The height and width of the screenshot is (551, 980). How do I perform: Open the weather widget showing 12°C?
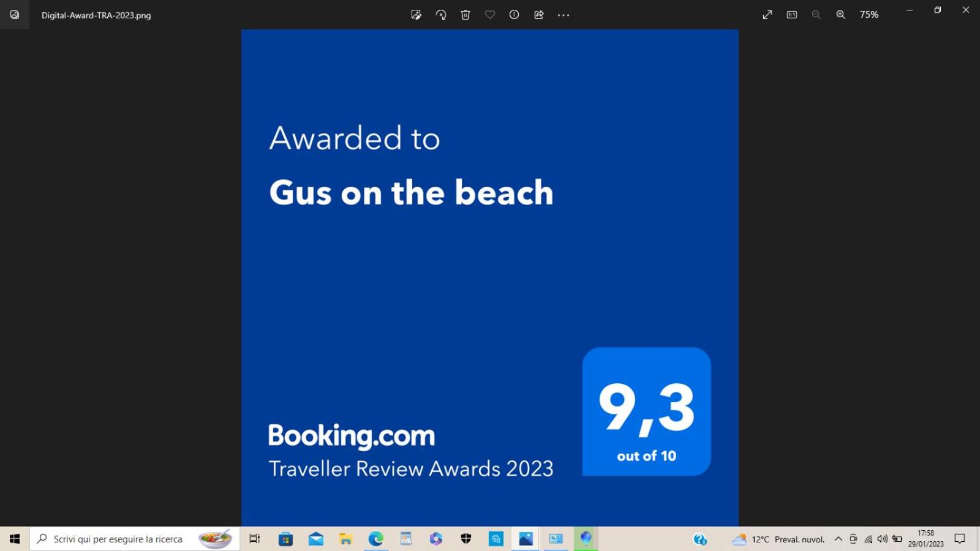tap(778, 539)
